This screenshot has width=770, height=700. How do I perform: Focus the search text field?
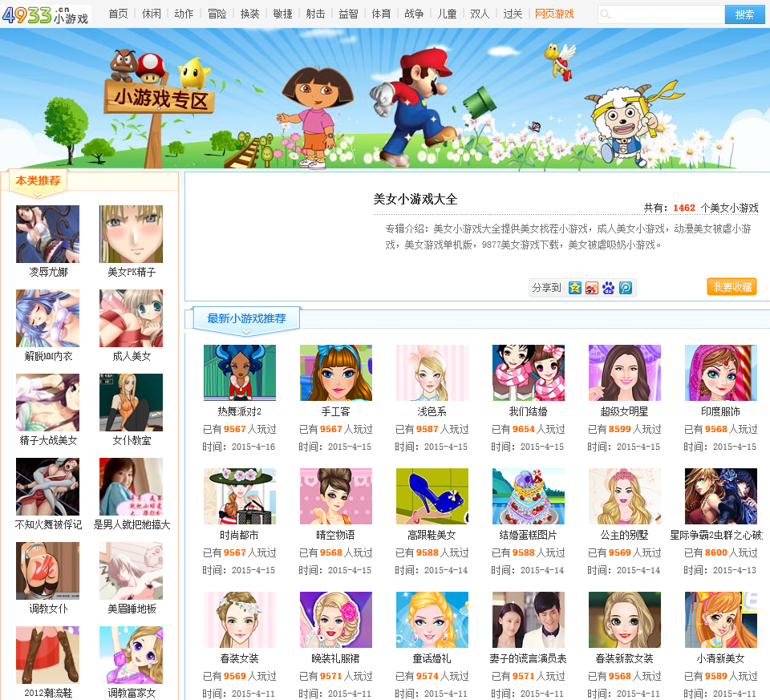[x=661, y=14]
